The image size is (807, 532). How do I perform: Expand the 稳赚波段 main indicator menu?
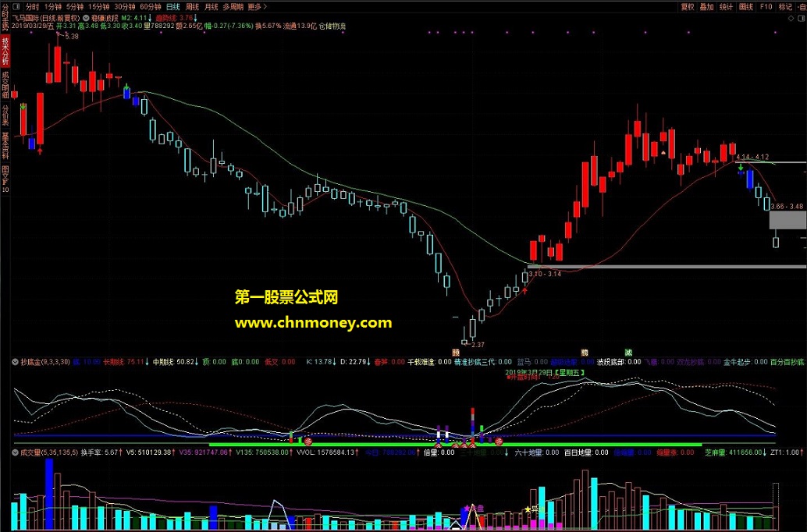[86, 18]
